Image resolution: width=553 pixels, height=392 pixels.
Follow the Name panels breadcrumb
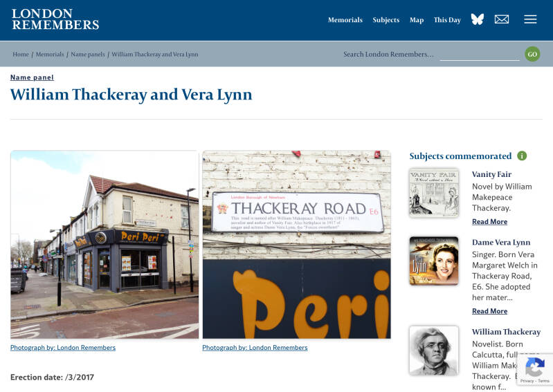pyautogui.click(x=88, y=54)
